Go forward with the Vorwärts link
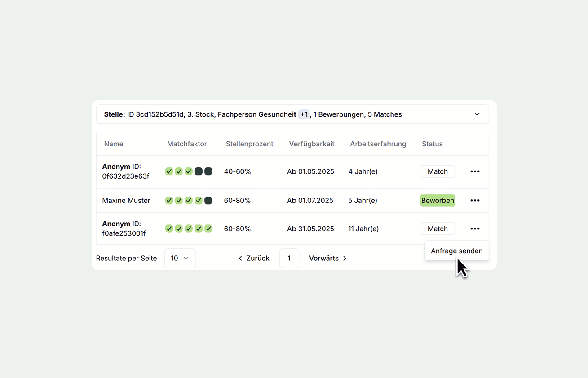Screen dimensions: 588x378 tap(327, 259)
